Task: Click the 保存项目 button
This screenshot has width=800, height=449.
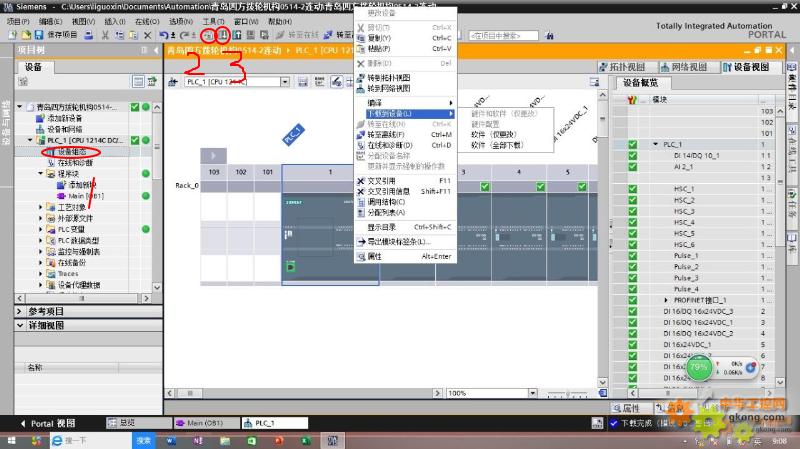Action: [62, 35]
